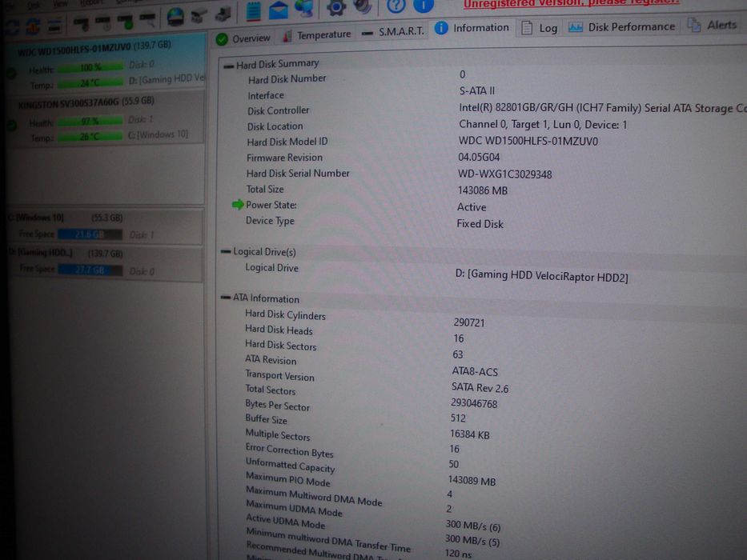Viewport: 747px width, 560px height.
Task: Click the WDC disk 100% health bar
Action: pyautogui.click(x=90, y=68)
